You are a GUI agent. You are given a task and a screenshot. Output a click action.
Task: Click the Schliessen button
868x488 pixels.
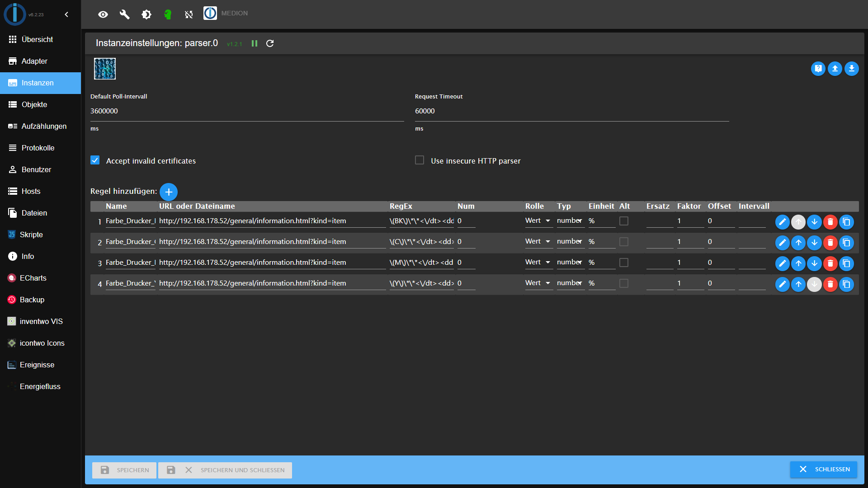[824, 469]
